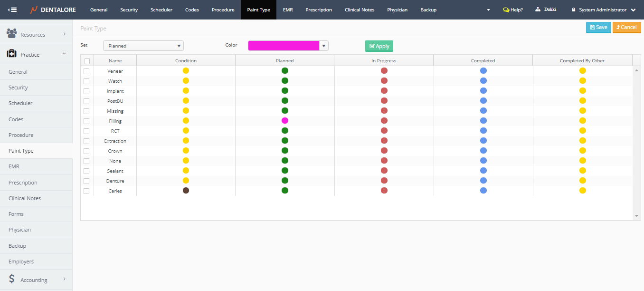Click the table scrollbar down arrow
The image size is (644, 291).
point(637,216)
